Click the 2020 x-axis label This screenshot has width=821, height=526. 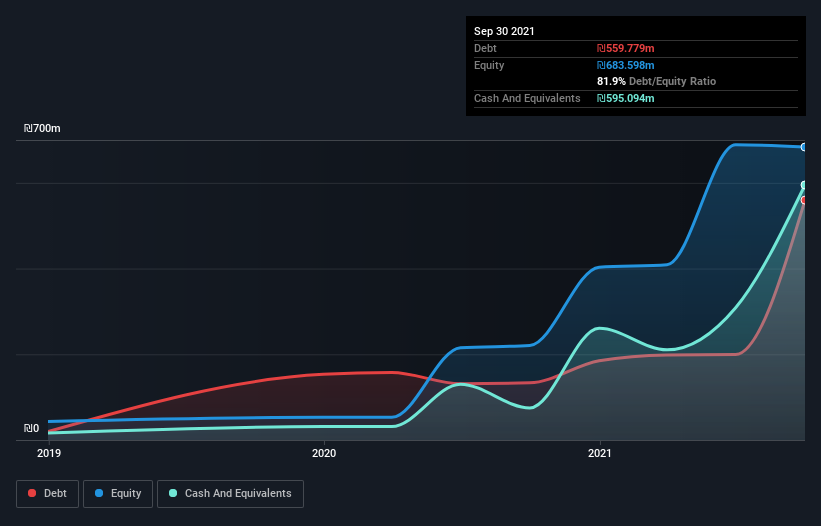pos(324,453)
